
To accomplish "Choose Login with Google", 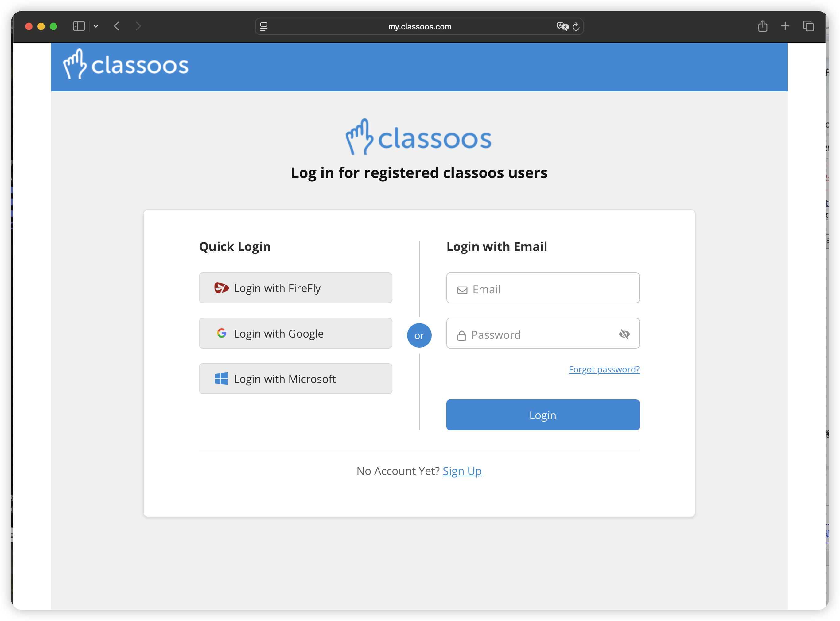I will (295, 334).
